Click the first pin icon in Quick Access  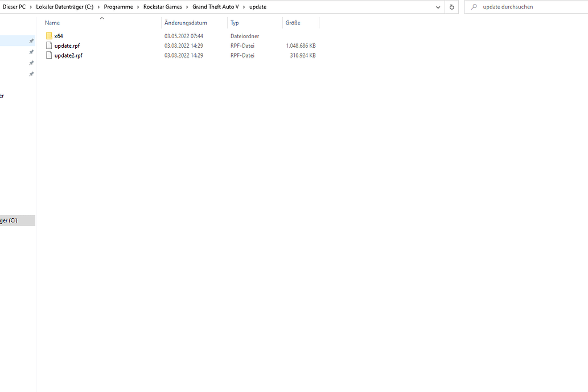31,40
